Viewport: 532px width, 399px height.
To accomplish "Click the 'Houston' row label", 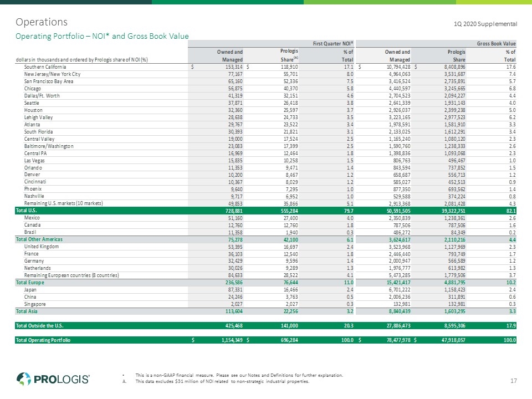I will point(33,110).
